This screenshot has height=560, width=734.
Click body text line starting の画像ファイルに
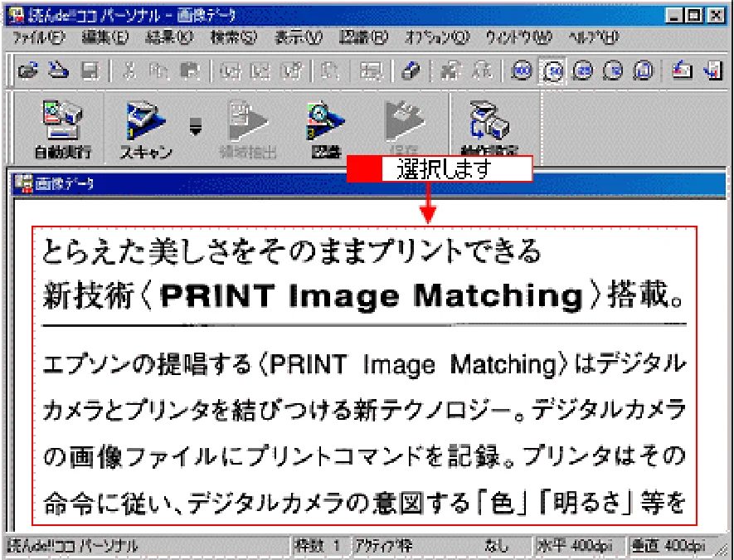364,456
